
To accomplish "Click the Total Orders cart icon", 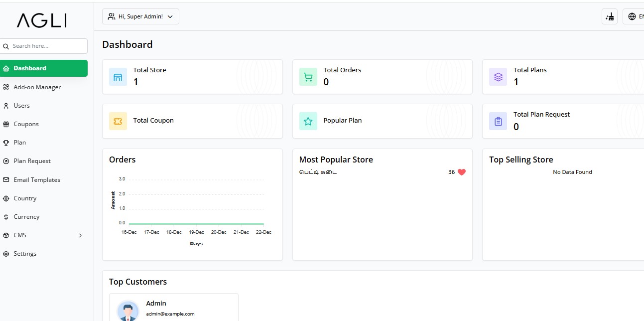I will coord(308,77).
